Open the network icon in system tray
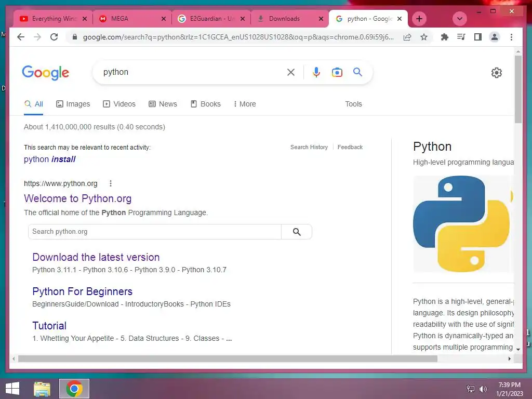 pos(471,389)
